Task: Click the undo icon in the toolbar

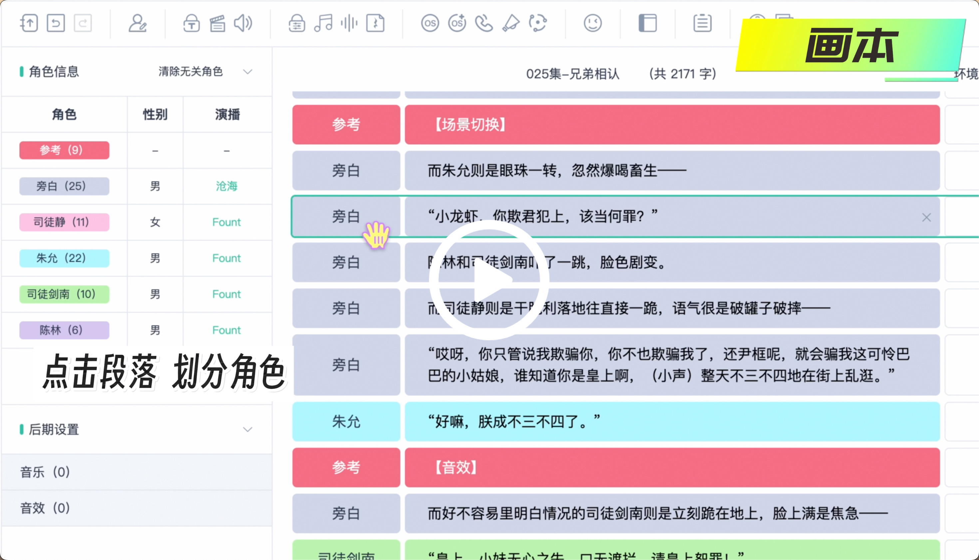Action: (56, 23)
